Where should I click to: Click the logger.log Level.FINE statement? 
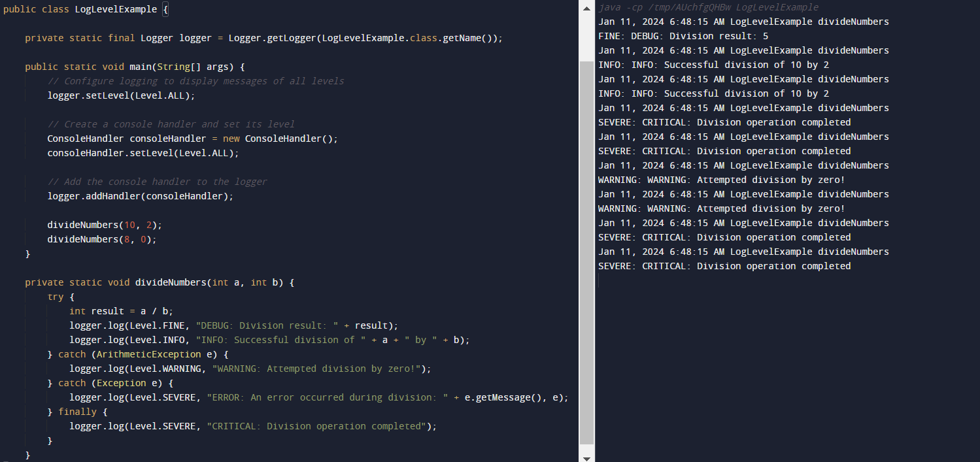233,325
